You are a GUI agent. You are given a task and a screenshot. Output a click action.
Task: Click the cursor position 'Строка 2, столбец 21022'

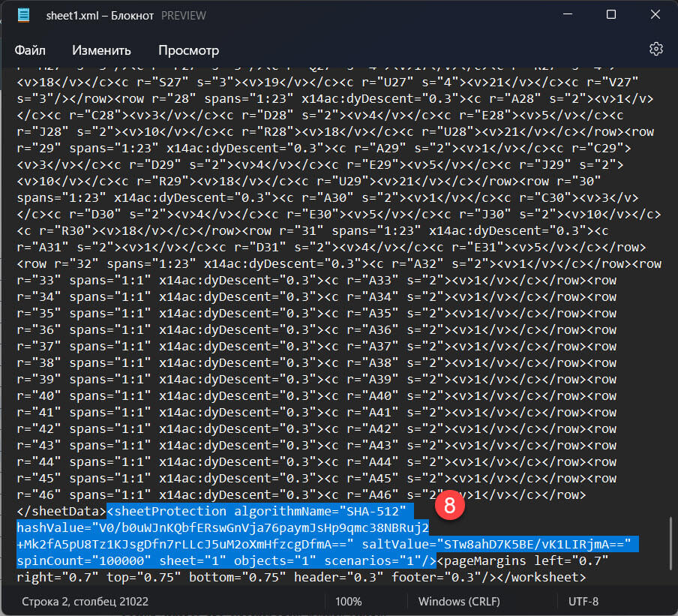click(85, 601)
